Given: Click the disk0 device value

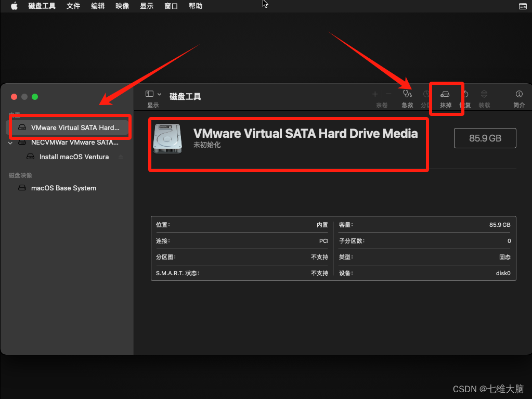Looking at the screenshot, I should 503,273.
